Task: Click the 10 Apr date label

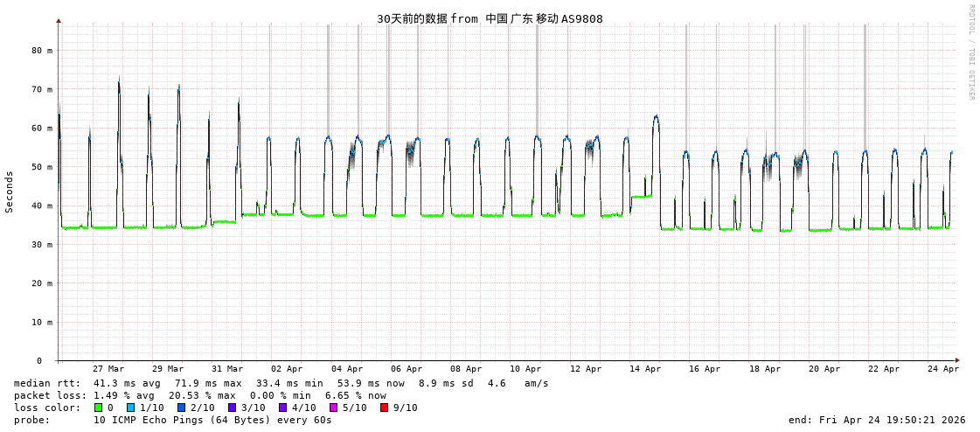Action: 525,369
